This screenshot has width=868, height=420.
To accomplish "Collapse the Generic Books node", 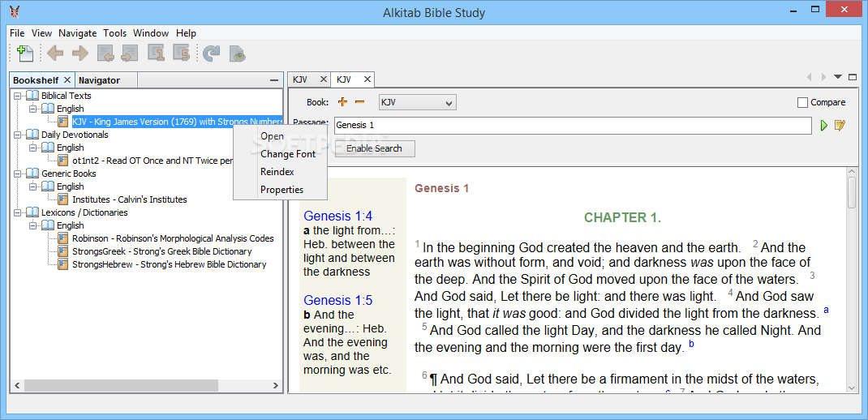I will click(x=18, y=174).
